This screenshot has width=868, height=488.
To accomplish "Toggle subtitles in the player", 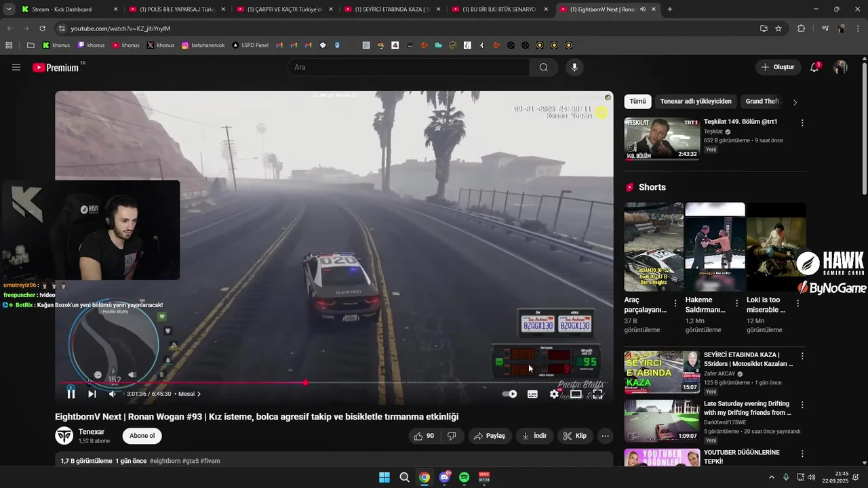I will 532,394.
